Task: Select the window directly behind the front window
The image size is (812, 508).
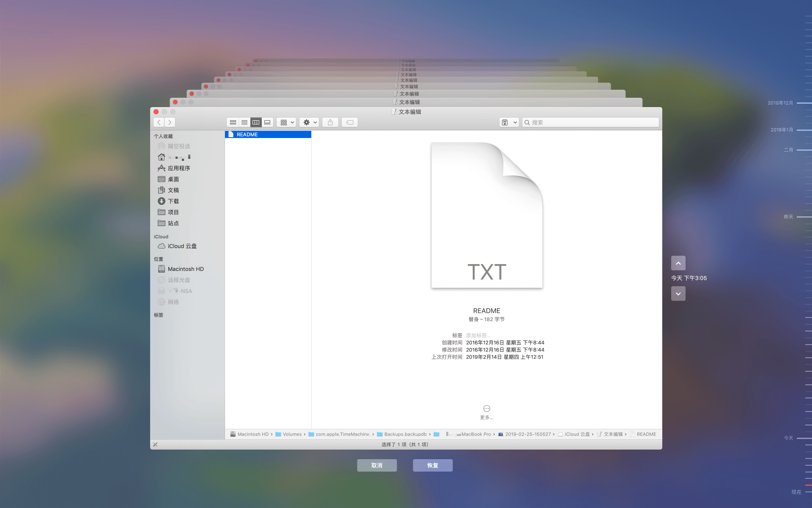Action: click(x=406, y=102)
